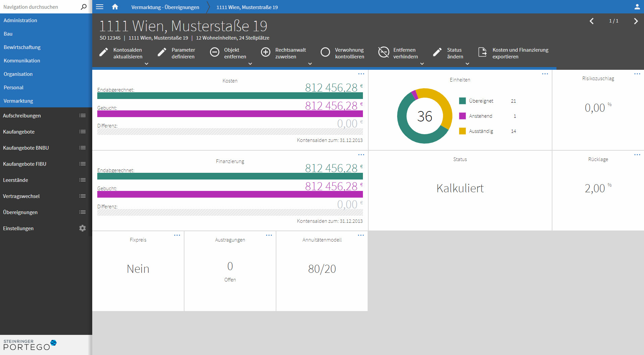Image resolution: width=644 pixels, height=355 pixels.
Task: Expand the chevron under Rechtsanwalt zuweisen
Action: tap(310, 63)
